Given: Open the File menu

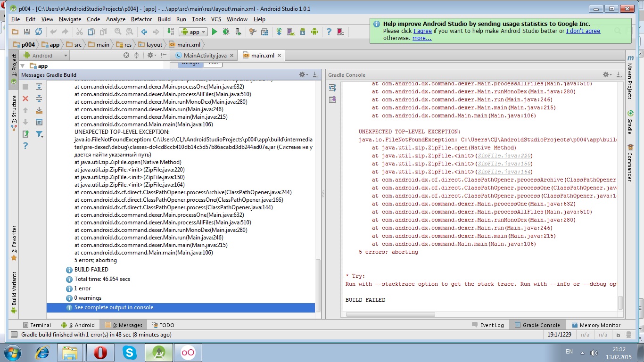Looking at the screenshot, I should coord(16,19).
